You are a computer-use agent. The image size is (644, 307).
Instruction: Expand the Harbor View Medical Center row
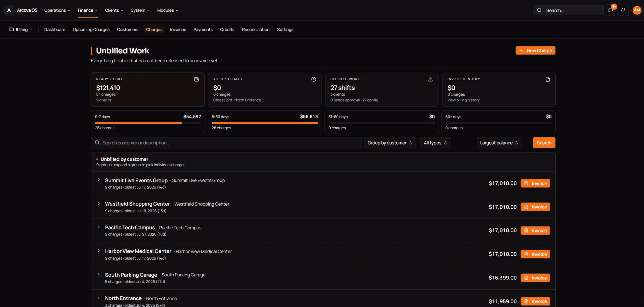(99, 251)
